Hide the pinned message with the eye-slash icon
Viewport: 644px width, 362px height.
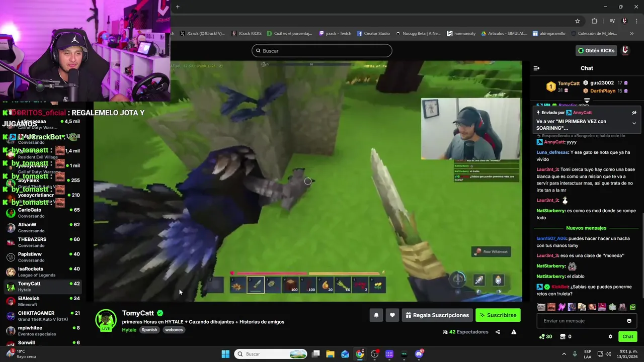[634, 113]
